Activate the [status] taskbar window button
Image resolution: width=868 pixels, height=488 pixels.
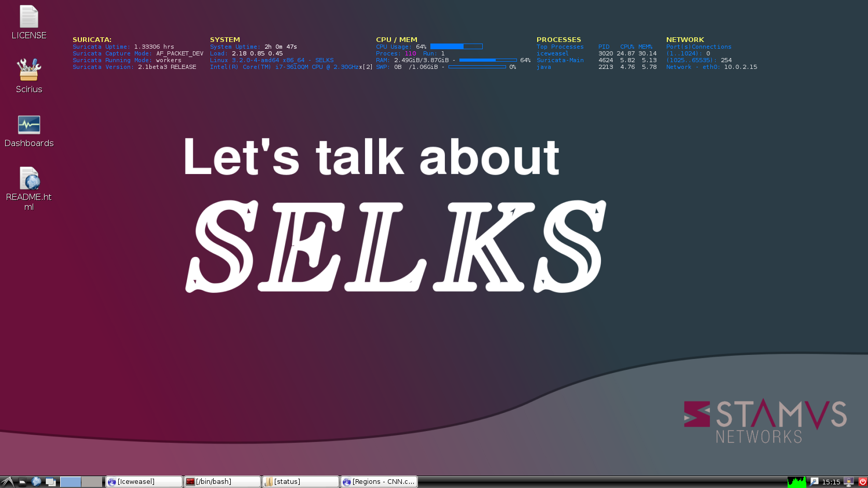pyautogui.click(x=301, y=482)
